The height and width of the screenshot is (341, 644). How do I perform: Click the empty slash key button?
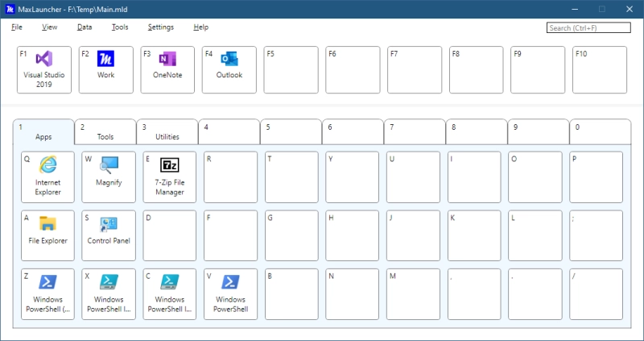click(596, 294)
